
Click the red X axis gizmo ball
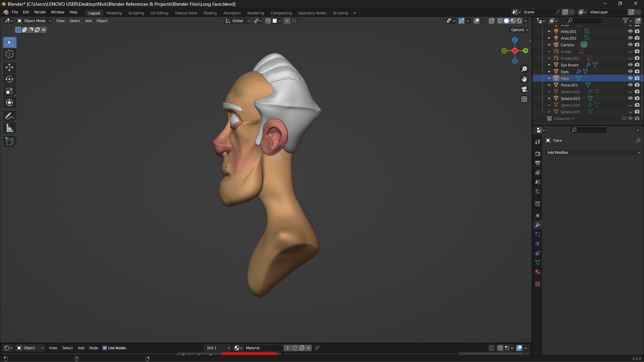click(x=515, y=51)
